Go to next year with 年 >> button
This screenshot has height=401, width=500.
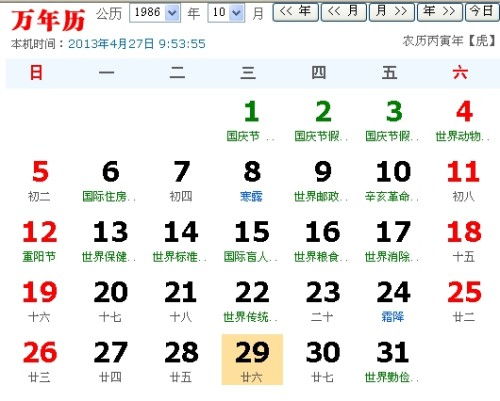pyautogui.click(x=440, y=12)
